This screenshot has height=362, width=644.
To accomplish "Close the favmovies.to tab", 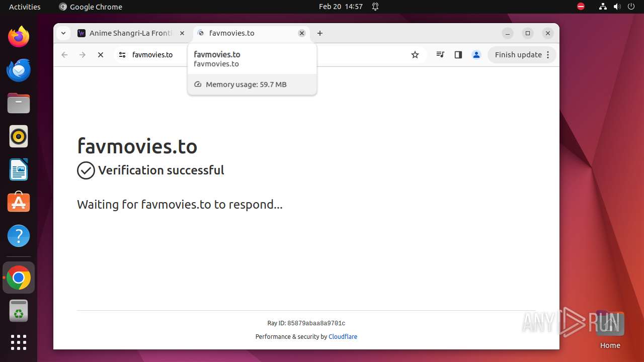I will [302, 33].
